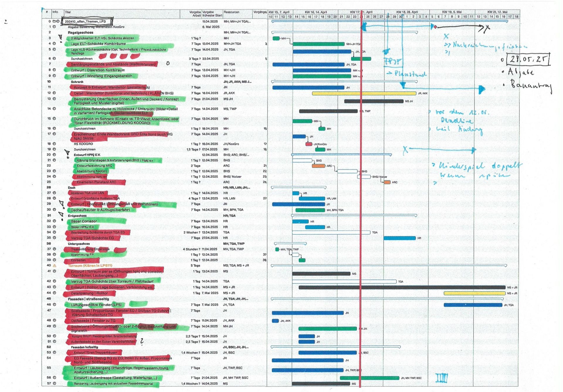Image resolution: width=563 pixels, height=392 pixels.
Task: Click the Vorgänger column header
Action: [260, 12]
